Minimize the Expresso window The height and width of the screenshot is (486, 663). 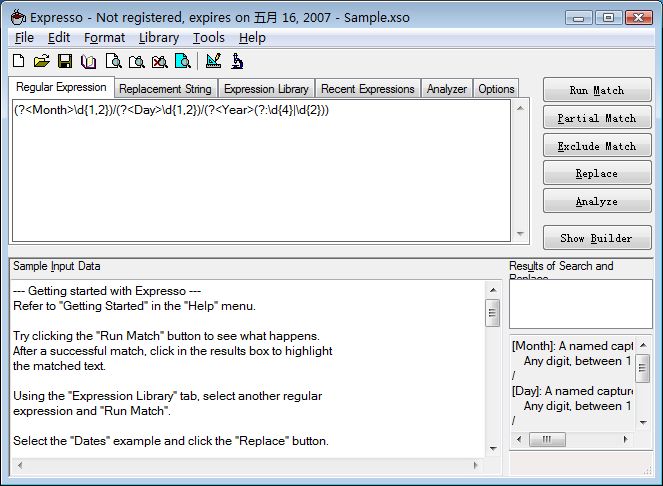point(578,18)
